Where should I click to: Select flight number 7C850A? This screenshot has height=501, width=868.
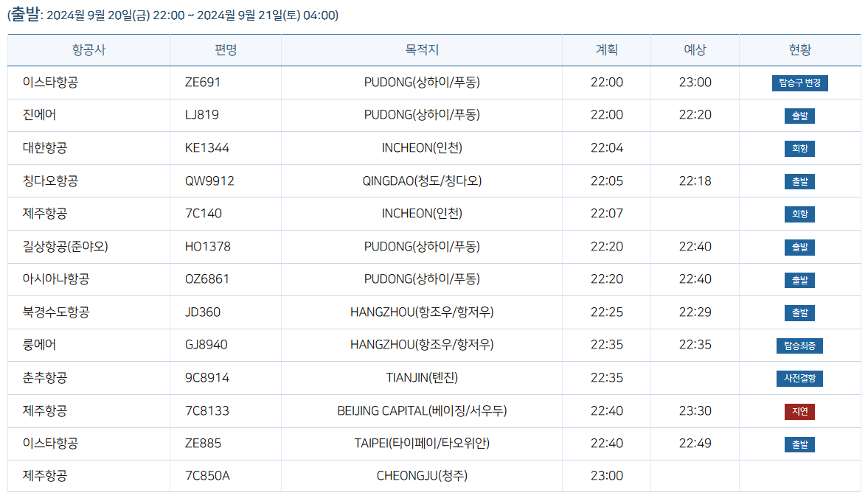pyautogui.click(x=207, y=476)
